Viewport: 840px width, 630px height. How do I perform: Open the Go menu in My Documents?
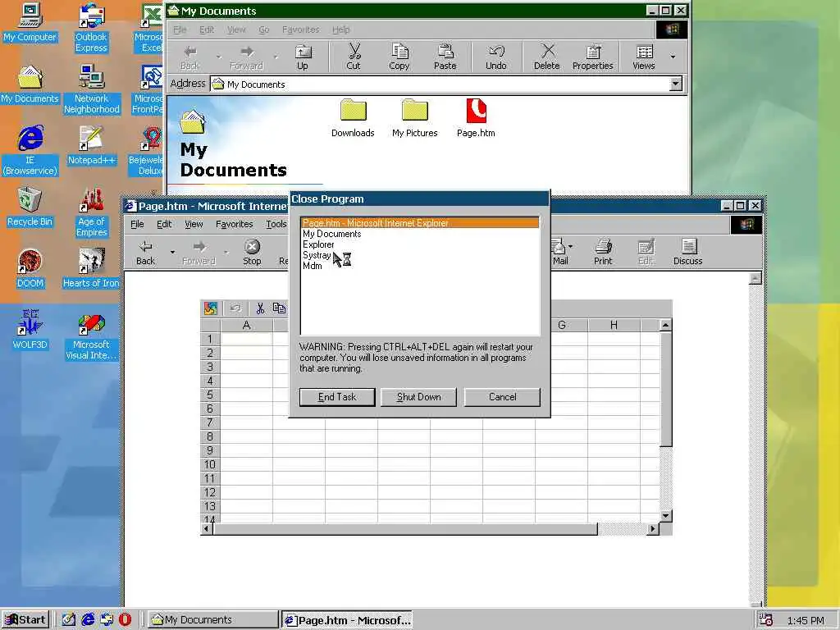coord(263,30)
